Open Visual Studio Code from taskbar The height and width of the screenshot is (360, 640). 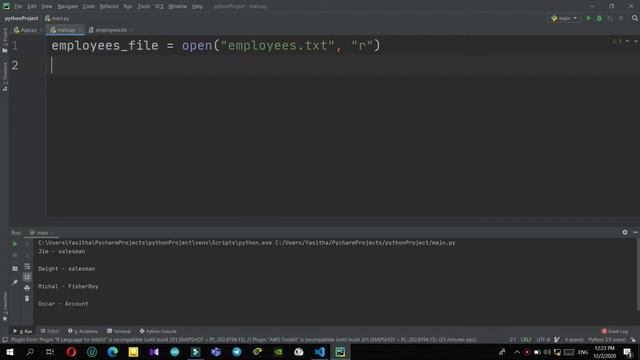pos(320,352)
